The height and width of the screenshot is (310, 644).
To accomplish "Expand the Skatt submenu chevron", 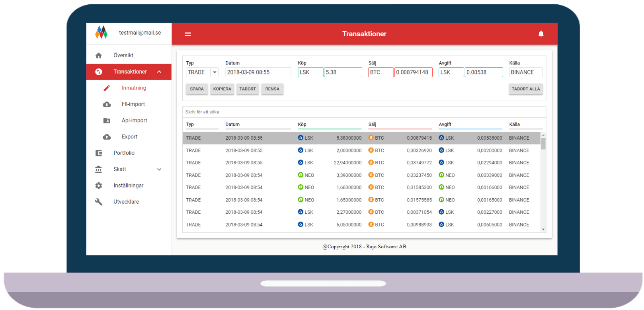I will 159,170.
